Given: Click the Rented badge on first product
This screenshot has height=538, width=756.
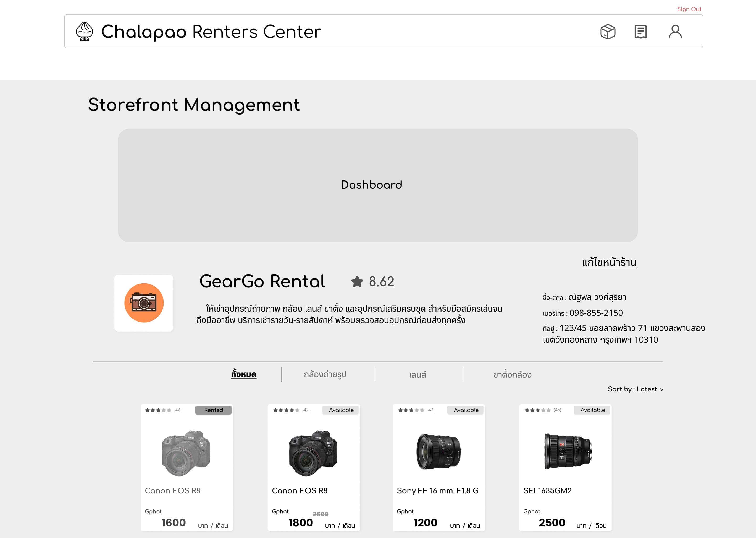Looking at the screenshot, I should [x=213, y=410].
